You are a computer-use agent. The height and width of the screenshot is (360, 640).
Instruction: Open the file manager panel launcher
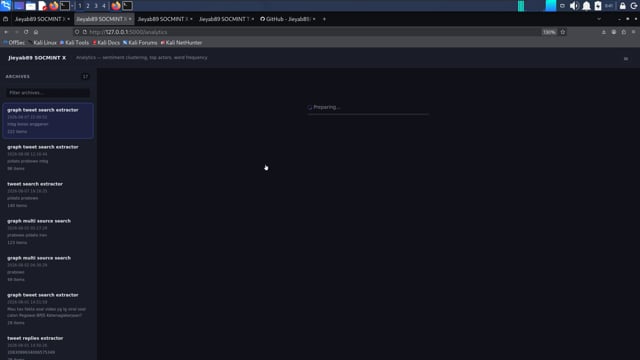click(31, 6)
